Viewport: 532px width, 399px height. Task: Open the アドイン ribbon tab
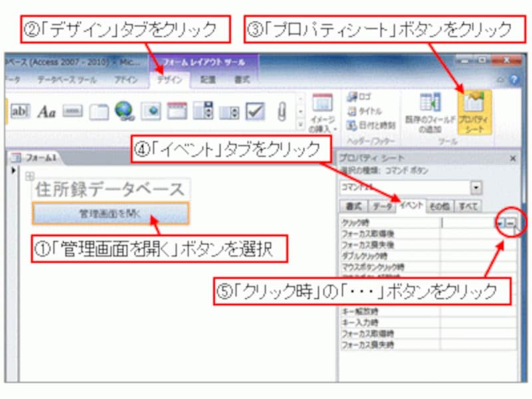point(126,80)
